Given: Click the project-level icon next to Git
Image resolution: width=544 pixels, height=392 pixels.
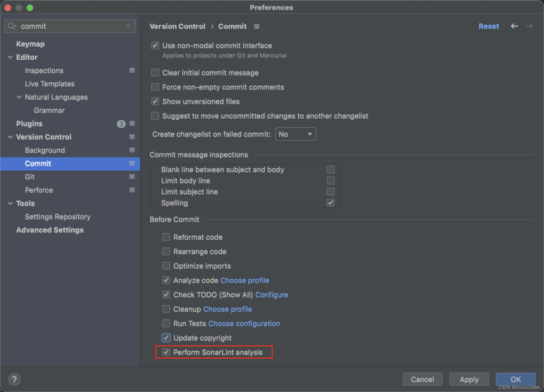Looking at the screenshot, I should pyautogui.click(x=132, y=177).
